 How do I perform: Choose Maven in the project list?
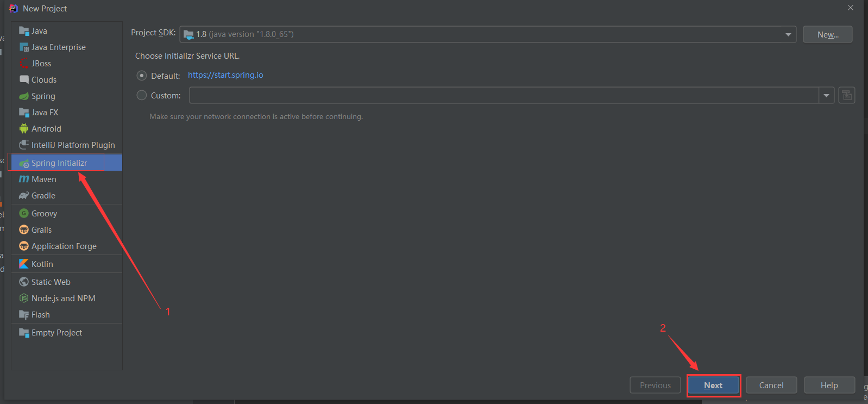tap(67, 179)
